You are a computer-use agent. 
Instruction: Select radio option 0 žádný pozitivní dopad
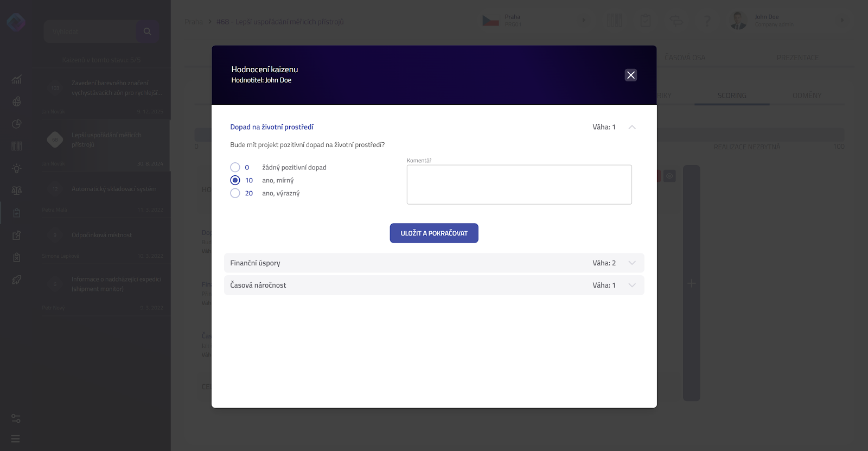[x=235, y=167]
